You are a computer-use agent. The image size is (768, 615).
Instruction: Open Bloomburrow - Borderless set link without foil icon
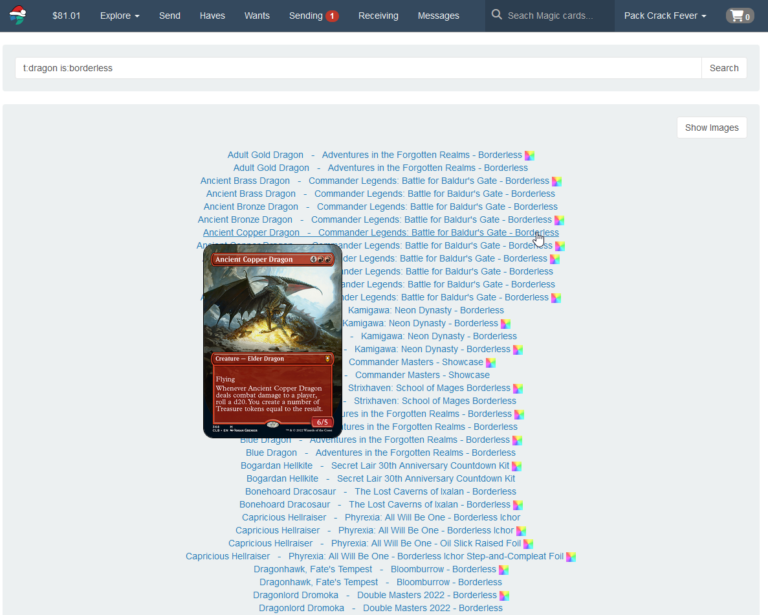(x=449, y=582)
